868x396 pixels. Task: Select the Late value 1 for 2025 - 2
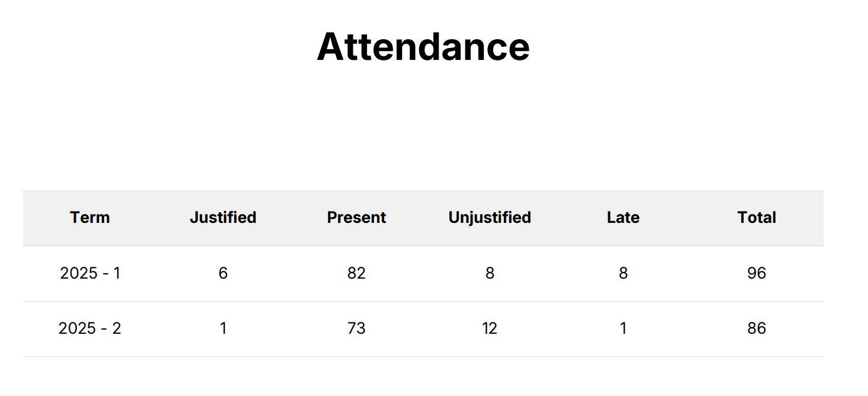623,328
